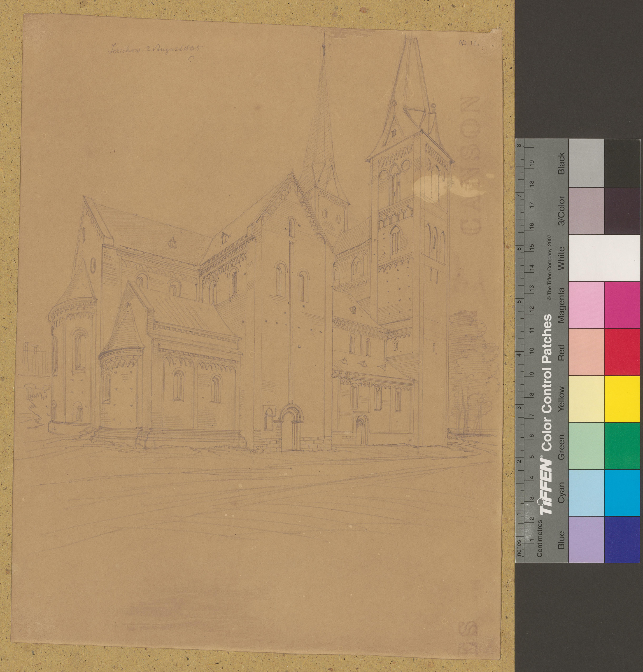Image resolution: width=643 pixels, height=672 pixels.
Task: Choose the salmon light red tint patch
Action: pos(586,352)
